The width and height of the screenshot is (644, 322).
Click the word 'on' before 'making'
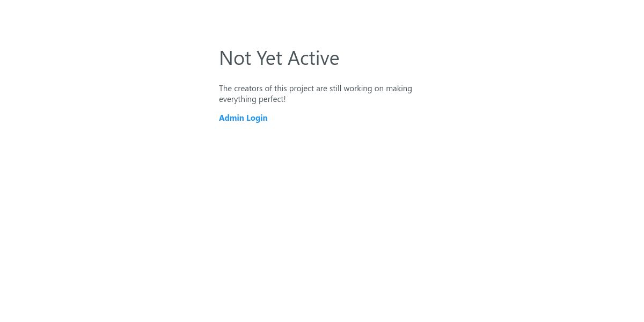point(379,89)
